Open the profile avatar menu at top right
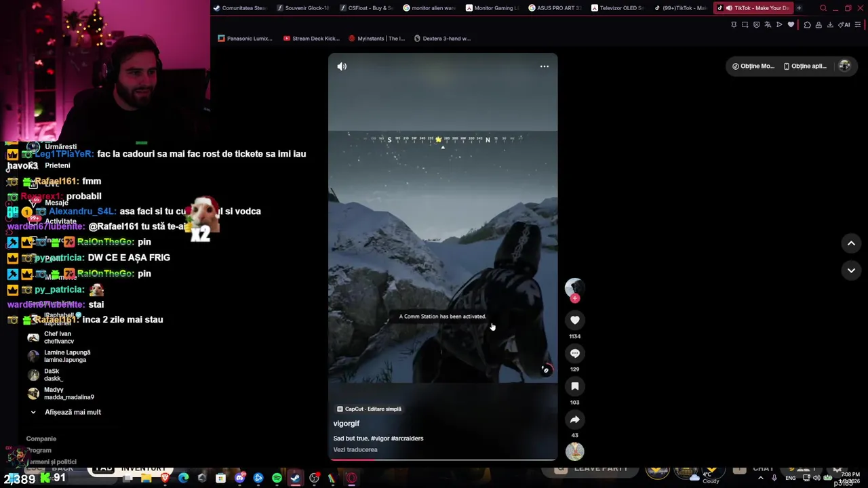Image resolution: width=868 pixels, height=488 pixels. pos(844,66)
